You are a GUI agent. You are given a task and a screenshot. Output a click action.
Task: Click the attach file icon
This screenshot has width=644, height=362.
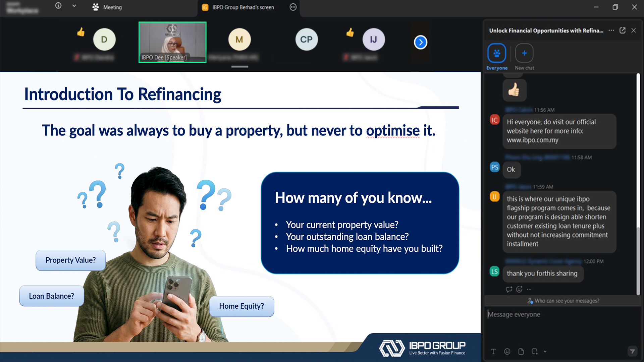[521, 351]
